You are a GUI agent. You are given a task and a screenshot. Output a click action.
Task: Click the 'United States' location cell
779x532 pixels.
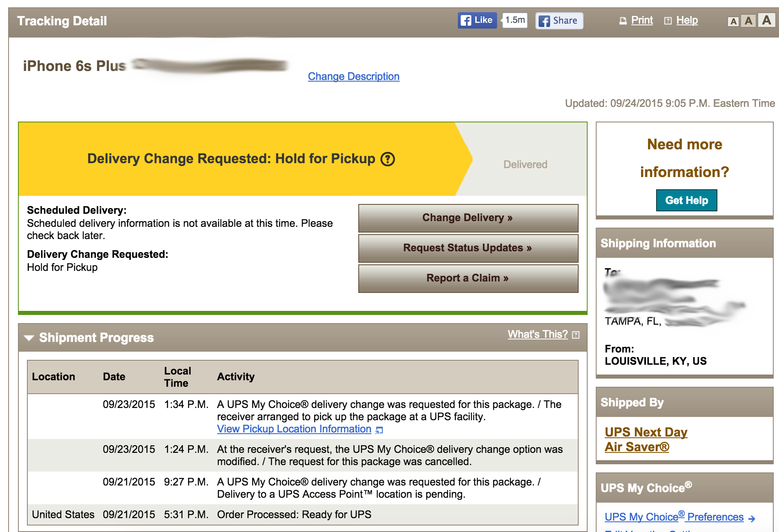63,514
